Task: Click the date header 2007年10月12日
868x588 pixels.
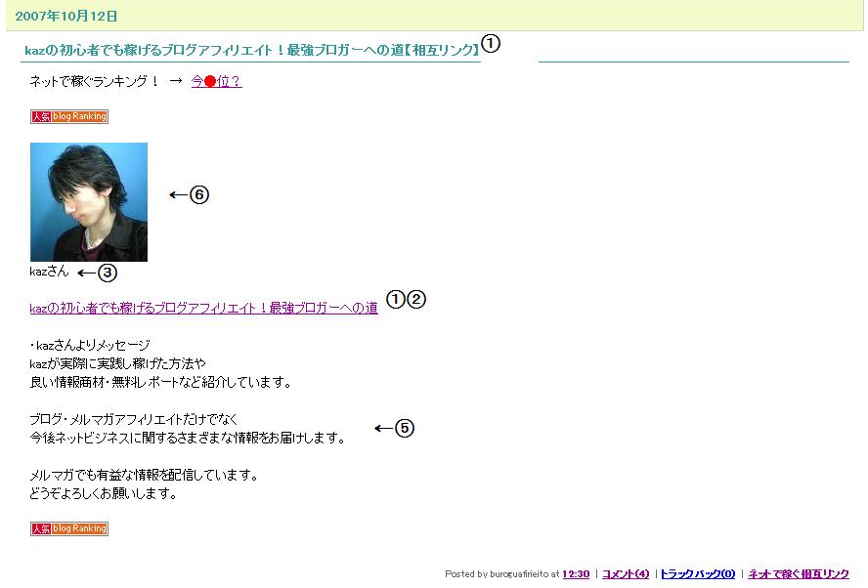Action: [x=66, y=16]
